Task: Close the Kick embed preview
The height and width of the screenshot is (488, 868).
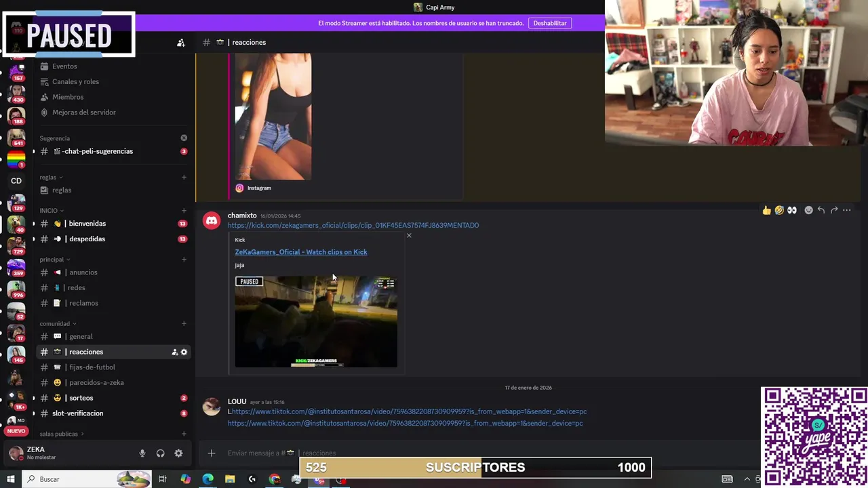Action: click(409, 235)
